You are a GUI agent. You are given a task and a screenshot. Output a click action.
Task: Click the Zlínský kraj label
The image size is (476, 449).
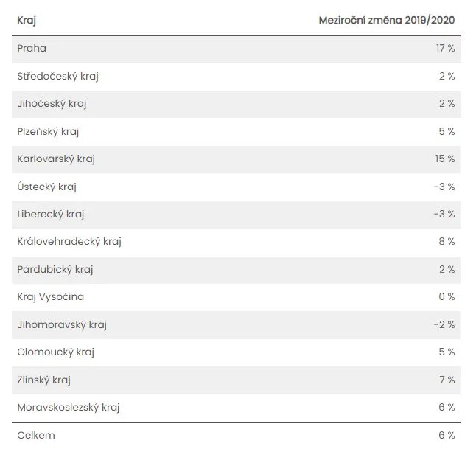[43, 380]
